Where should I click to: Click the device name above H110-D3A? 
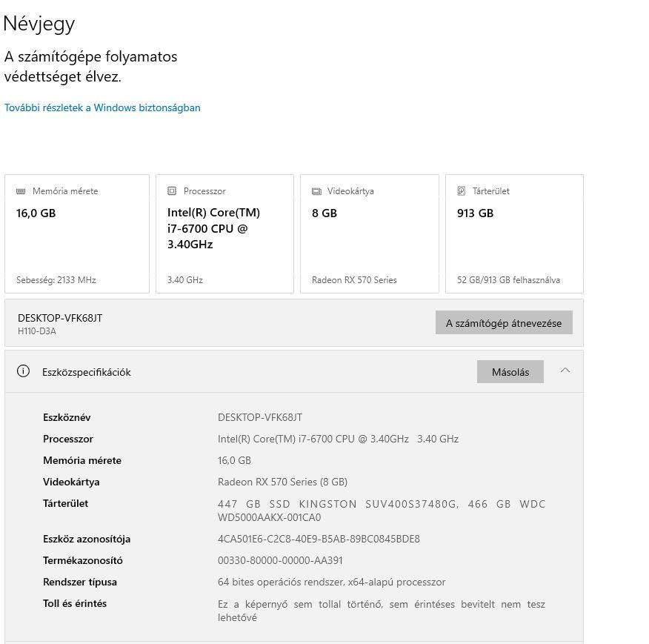[60, 318]
